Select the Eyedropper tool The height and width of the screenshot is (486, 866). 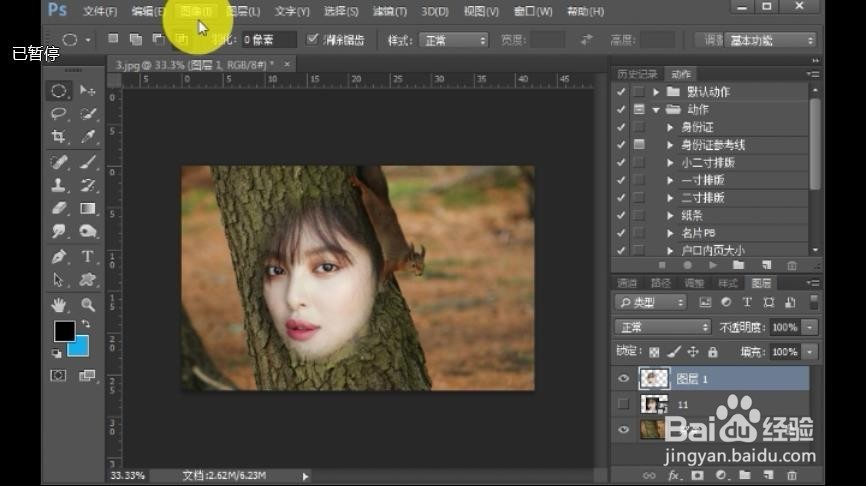tap(87, 136)
